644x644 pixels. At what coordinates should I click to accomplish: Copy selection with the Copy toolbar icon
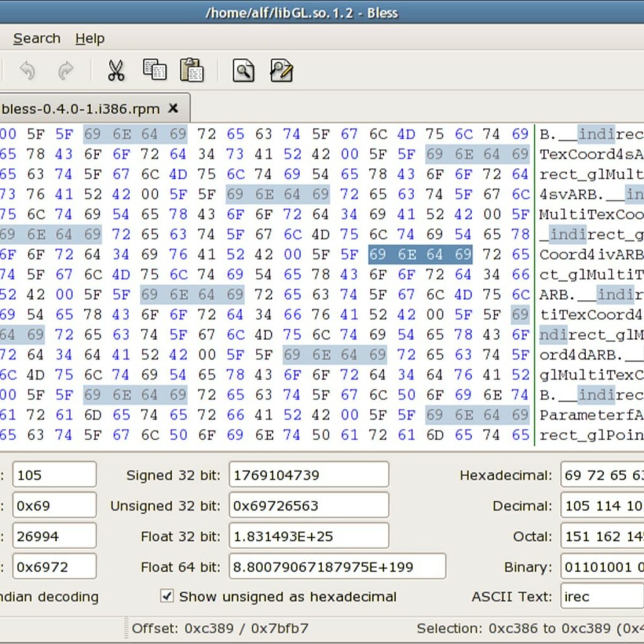coord(155,70)
